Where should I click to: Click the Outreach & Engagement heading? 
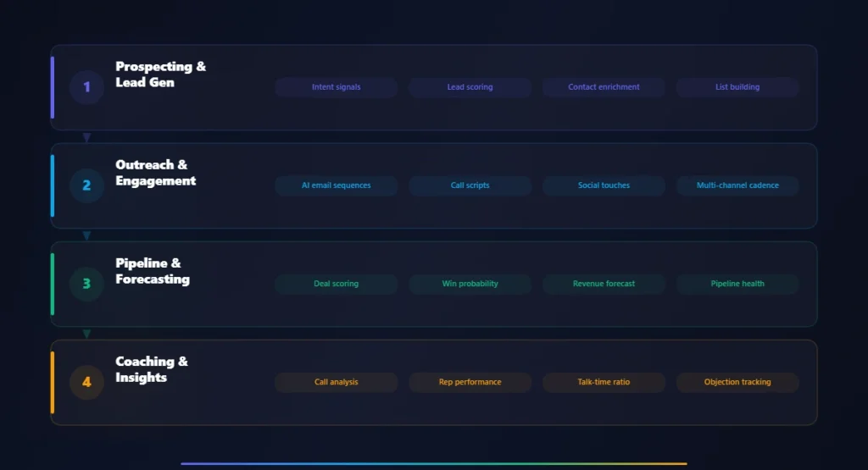[156, 173]
